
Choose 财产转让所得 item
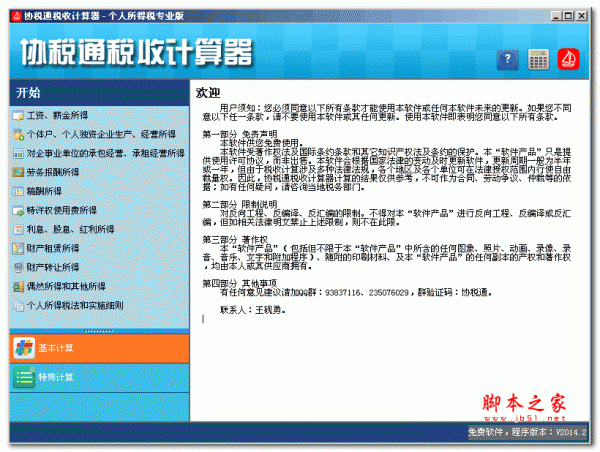pos(53,267)
